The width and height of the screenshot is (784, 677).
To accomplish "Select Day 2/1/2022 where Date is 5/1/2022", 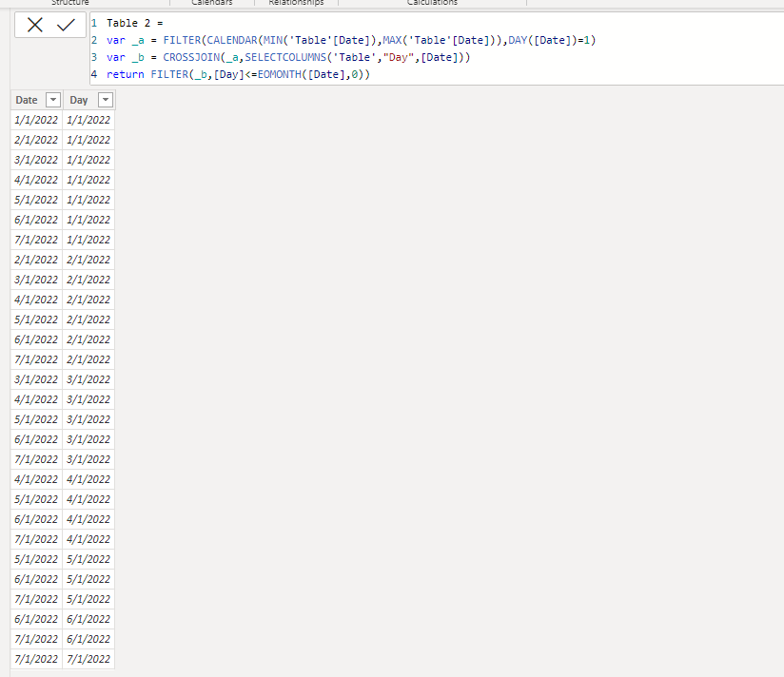I will pyautogui.click(x=88, y=319).
